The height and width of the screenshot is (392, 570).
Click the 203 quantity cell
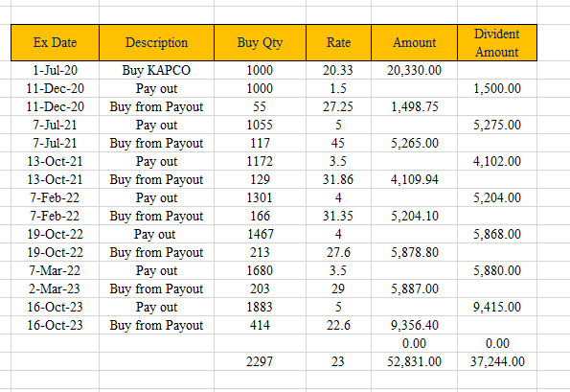pos(260,288)
